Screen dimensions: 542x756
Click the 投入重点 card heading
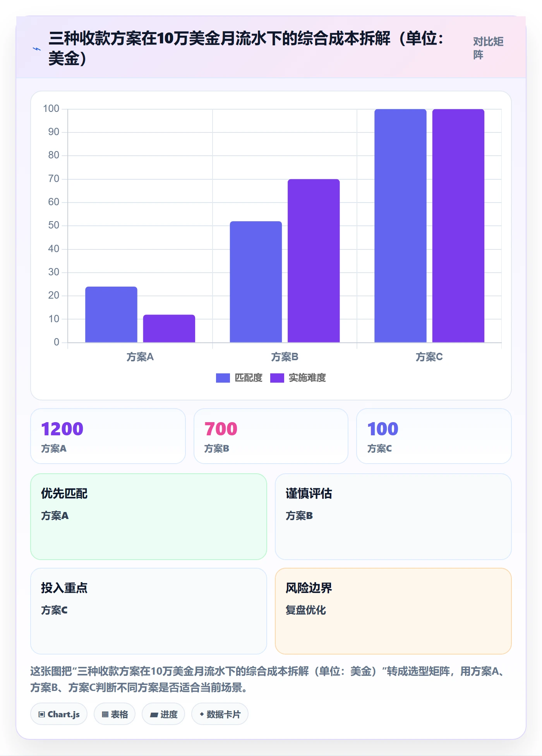(64, 588)
